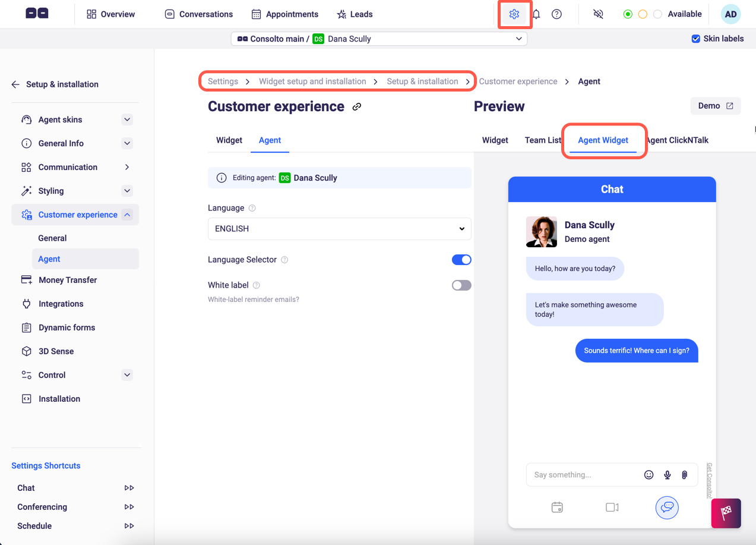756x545 pixels.
Task: Disable the Language Selector toggle
Action: point(461,260)
